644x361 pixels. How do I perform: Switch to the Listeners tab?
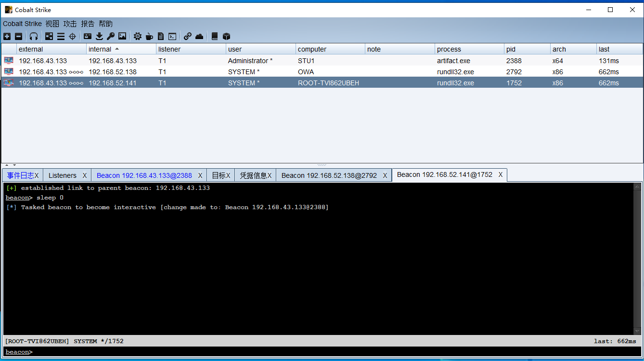click(x=63, y=175)
